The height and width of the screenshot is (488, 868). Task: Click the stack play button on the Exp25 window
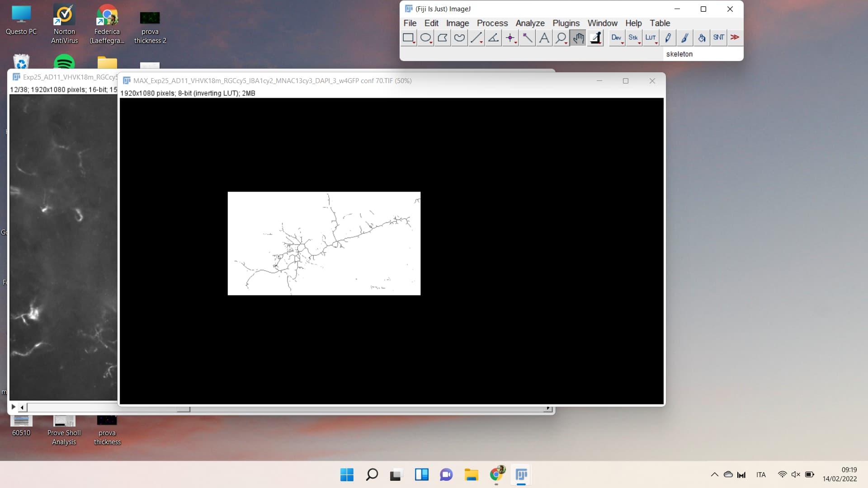[x=13, y=406]
